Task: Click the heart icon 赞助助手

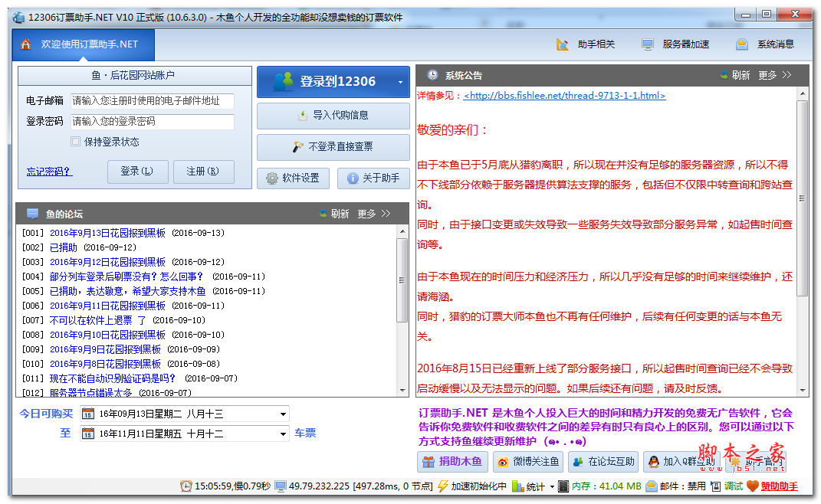Action: click(x=753, y=486)
